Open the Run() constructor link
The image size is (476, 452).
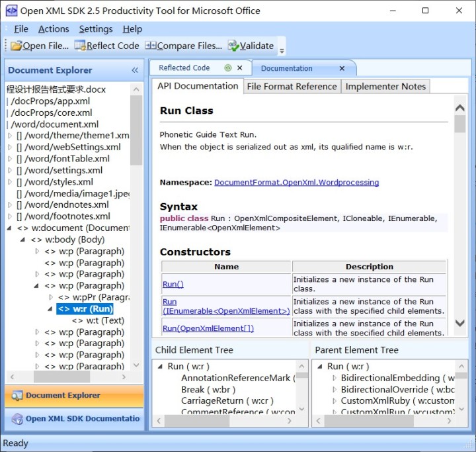click(x=173, y=284)
